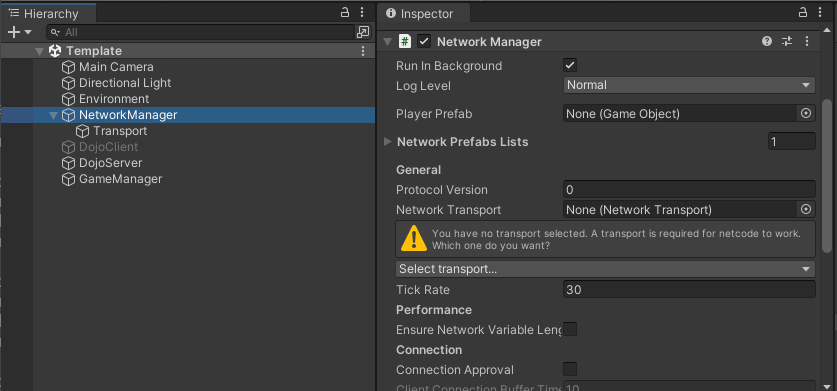837x391 pixels.
Task: Click the scene search picker icon in Hierarchy
Action: click(363, 32)
